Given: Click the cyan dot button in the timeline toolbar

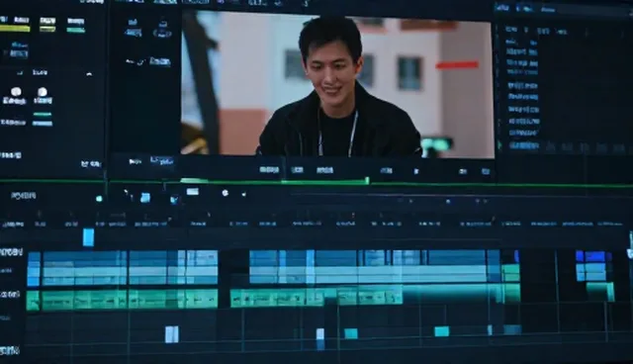Looking at the screenshot, I should pos(99,199).
